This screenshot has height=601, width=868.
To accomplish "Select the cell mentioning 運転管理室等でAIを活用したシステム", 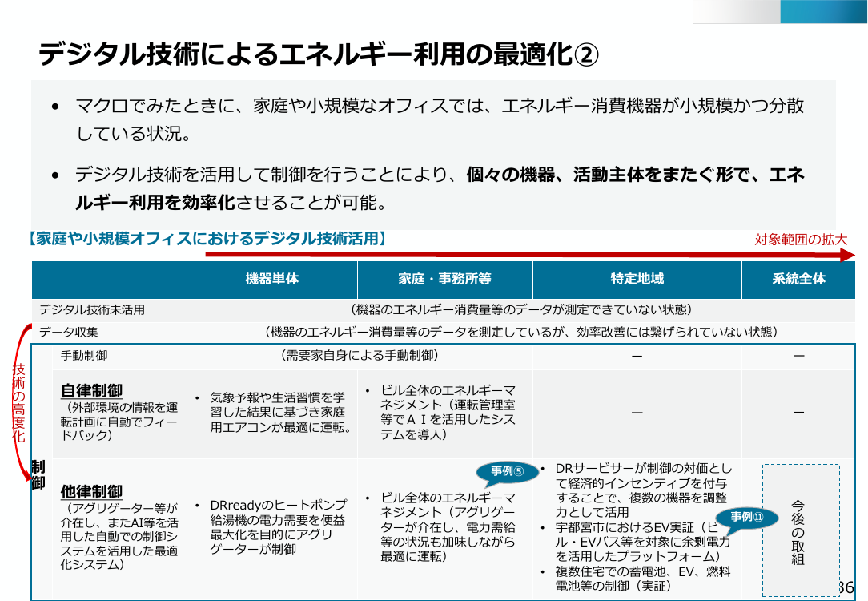I will 443,413.
